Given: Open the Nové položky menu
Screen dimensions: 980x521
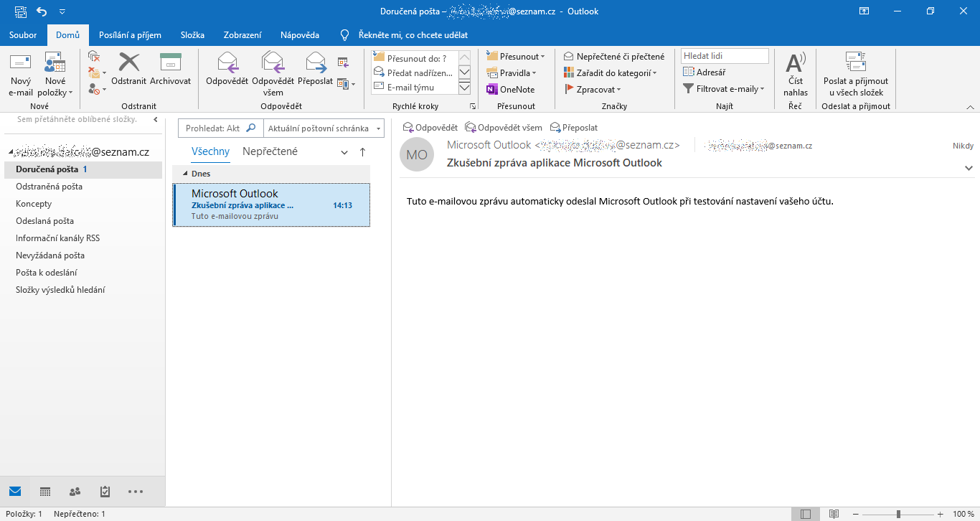Looking at the screenshot, I should pyautogui.click(x=55, y=75).
